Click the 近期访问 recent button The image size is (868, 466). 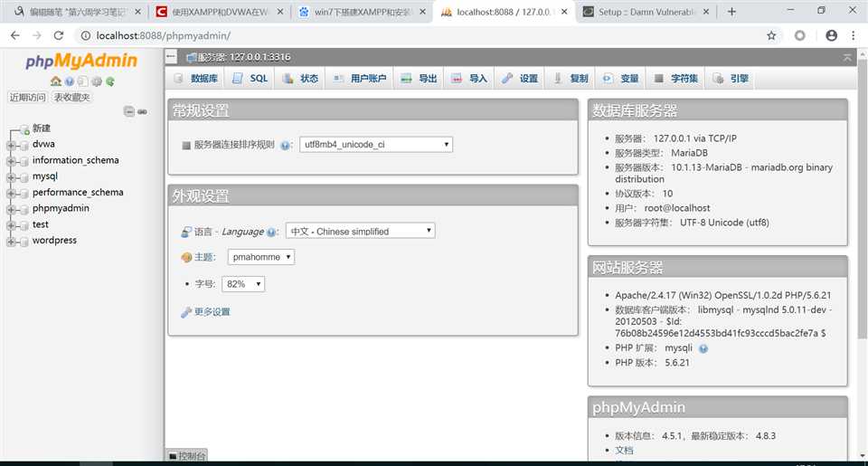(27, 98)
